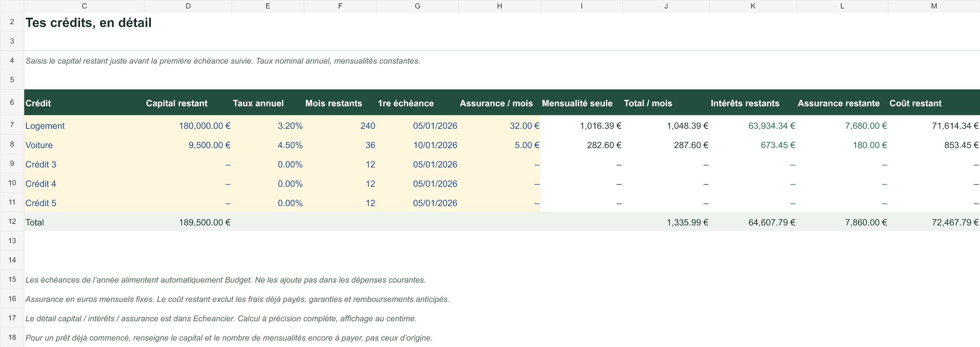The width and height of the screenshot is (980, 347).
Task: Click the note starting 'Pour un prêt déjà commencé'
Action: (x=229, y=338)
